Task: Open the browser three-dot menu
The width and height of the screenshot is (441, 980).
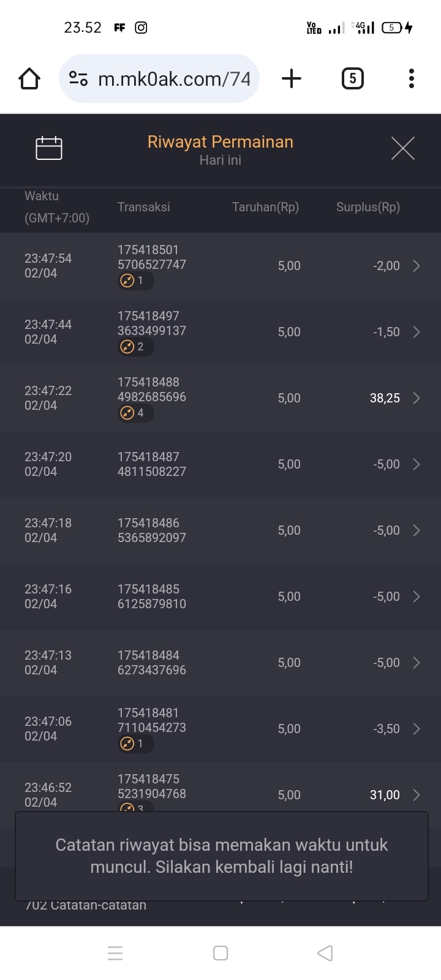Action: pyautogui.click(x=411, y=78)
